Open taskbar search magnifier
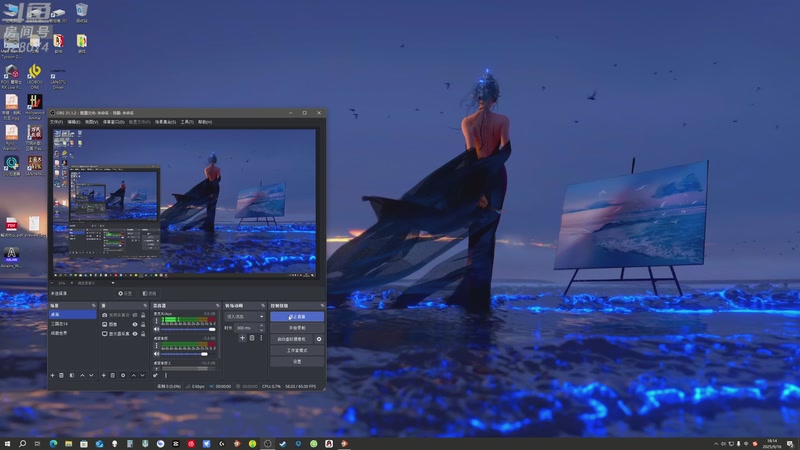The width and height of the screenshot is (800, 450). (x=22, y=444)
